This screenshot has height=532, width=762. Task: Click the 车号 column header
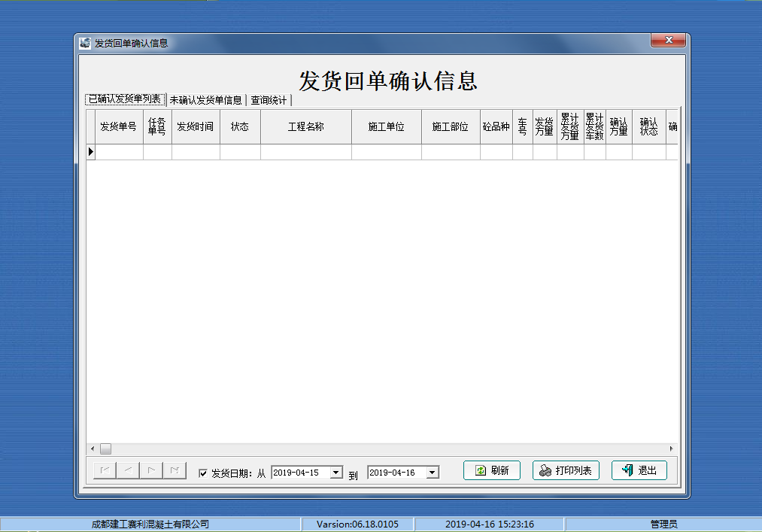pyautogui.click(x=523, y=127)
